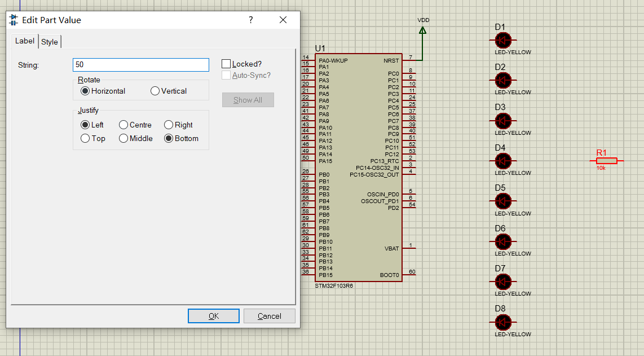Select the D4 yellow LED component

[503, 161]
